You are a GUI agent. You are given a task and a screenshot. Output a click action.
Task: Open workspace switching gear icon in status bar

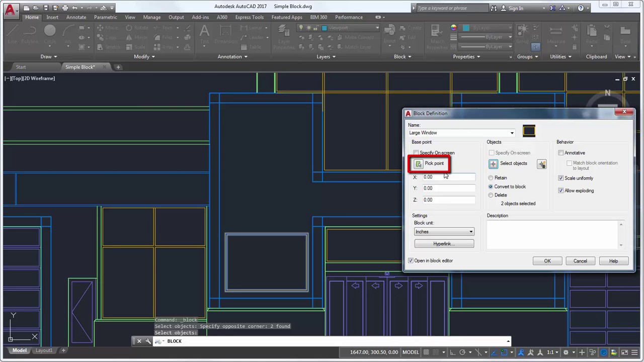pos(566,352)
